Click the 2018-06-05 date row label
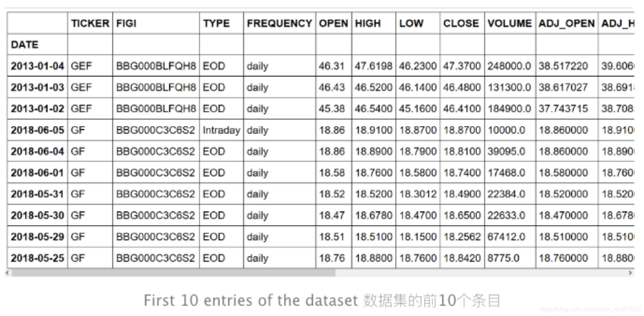Screen dimensions: 644x316 click(x=37, y=130)
